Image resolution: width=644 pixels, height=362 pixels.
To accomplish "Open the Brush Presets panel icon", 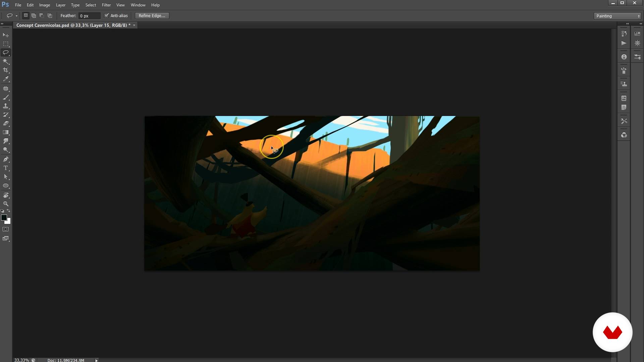I will 624,71.
